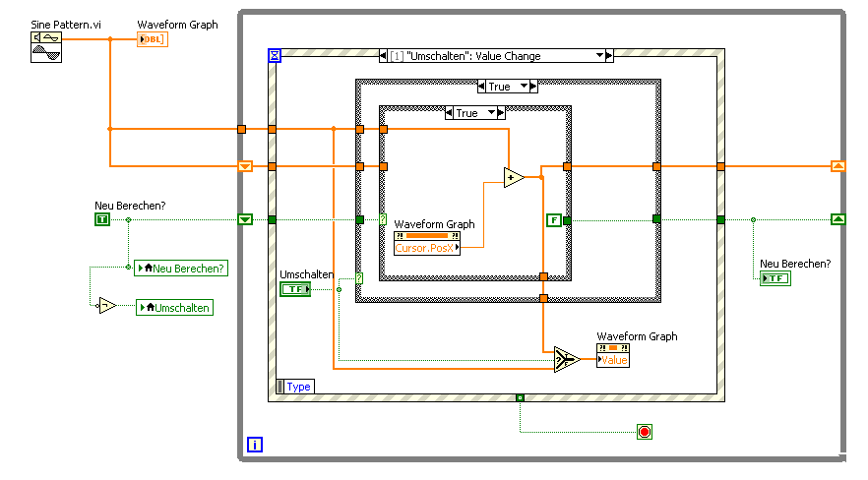The image size is (868, 480).
Task: Select the Not function triangle
Action: point(107,305)
